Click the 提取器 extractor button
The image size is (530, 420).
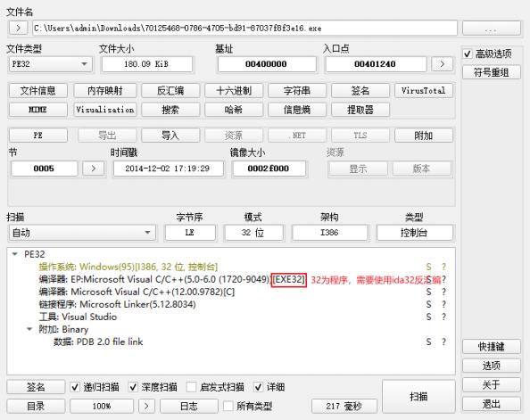point(360,110)
